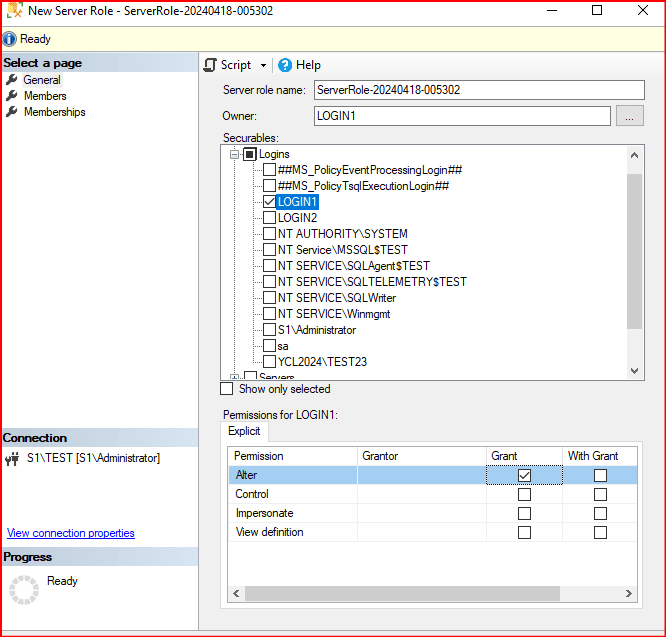The width and height of the screenshot is (666, 637).
Task: Check Grant for Control permission
Action: pos(524,495)
